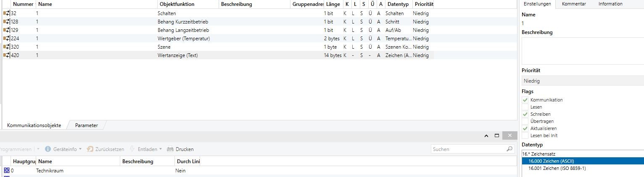The width and height of the screenshot is (644, 177).
Task: Toggle the Übertragen flag checkbox
Action: (x=525, y=121)
